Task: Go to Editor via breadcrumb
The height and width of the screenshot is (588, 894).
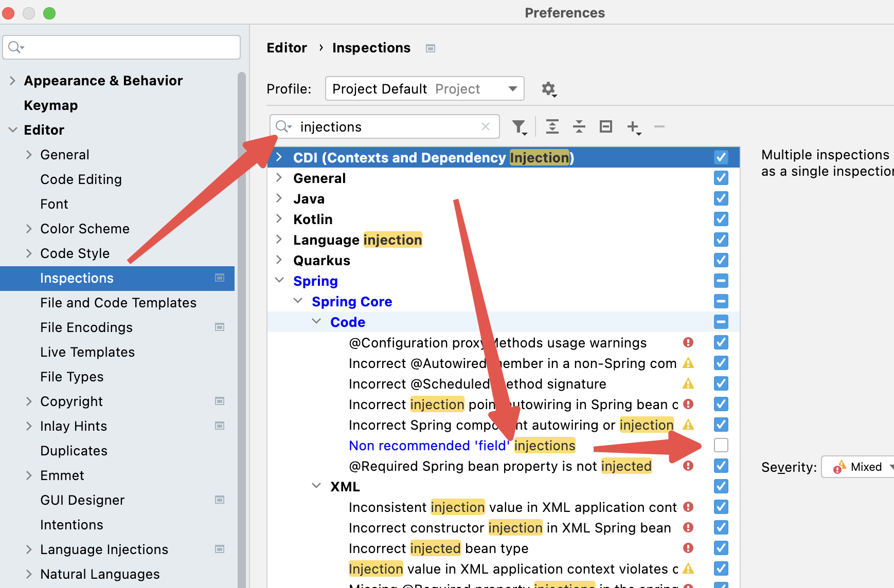Action: (x=287, y=48)
